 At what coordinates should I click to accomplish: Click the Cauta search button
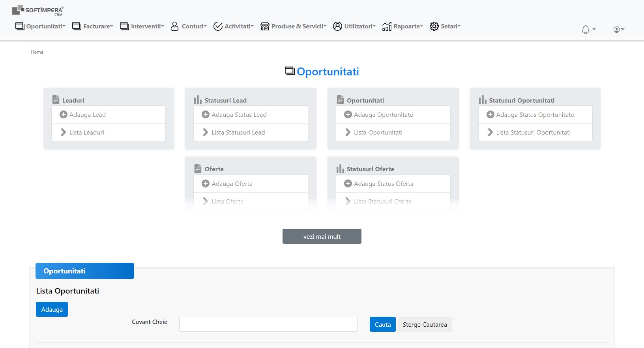click(x=383, y=324)
